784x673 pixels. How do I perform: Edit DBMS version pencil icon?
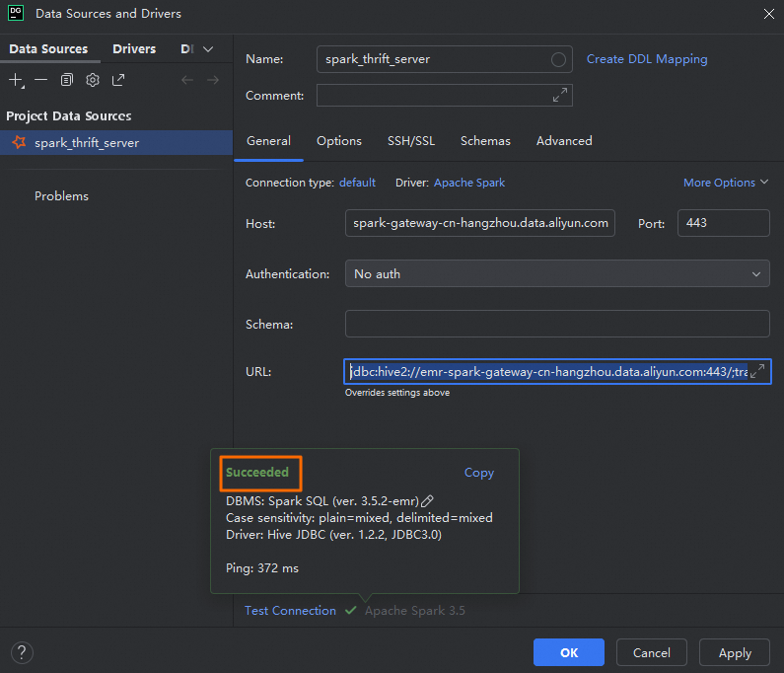pyautogui.click(x=427, y=501)
